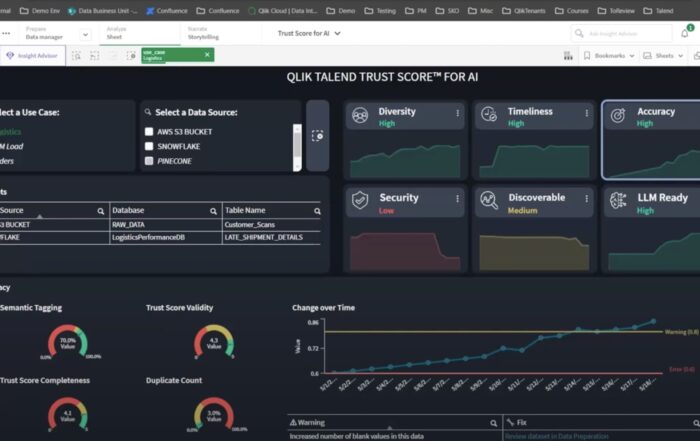Viewport: 700px width, 441px height.
Task: Open the Courses bookmark folder
Action: point(571,10)
